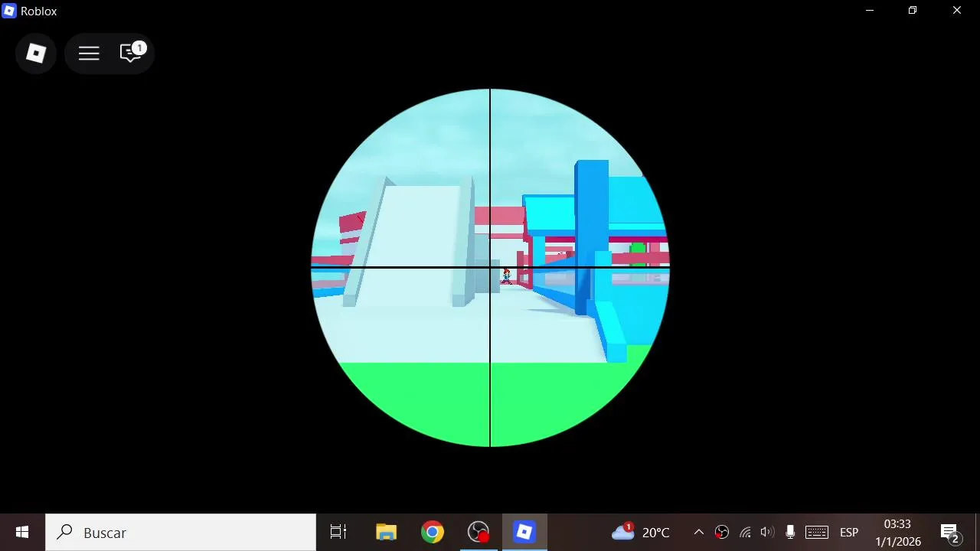This screenshot has height=551, width=980.
Task: Open the volume speaker tray icon
Action: tap(767, 532)
